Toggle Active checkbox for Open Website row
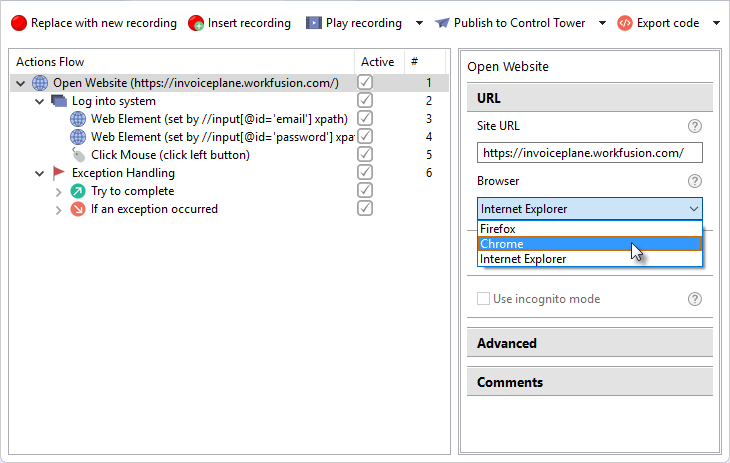 (x=365, y=82)
